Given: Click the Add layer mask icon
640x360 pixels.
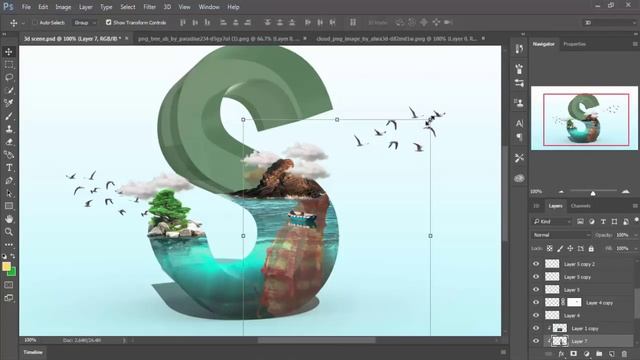Looking at the screenshot, I should [x=574, y=354].
